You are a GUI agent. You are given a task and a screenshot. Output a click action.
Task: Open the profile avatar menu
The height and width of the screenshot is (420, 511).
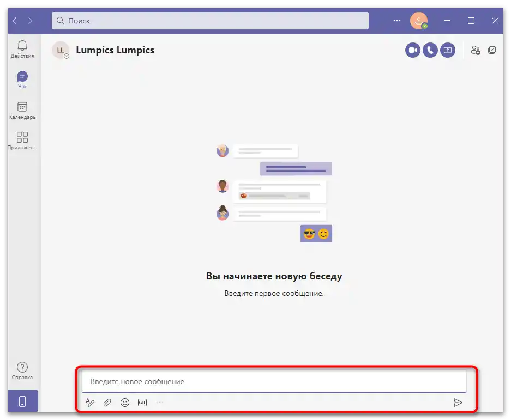pos(419,21)
